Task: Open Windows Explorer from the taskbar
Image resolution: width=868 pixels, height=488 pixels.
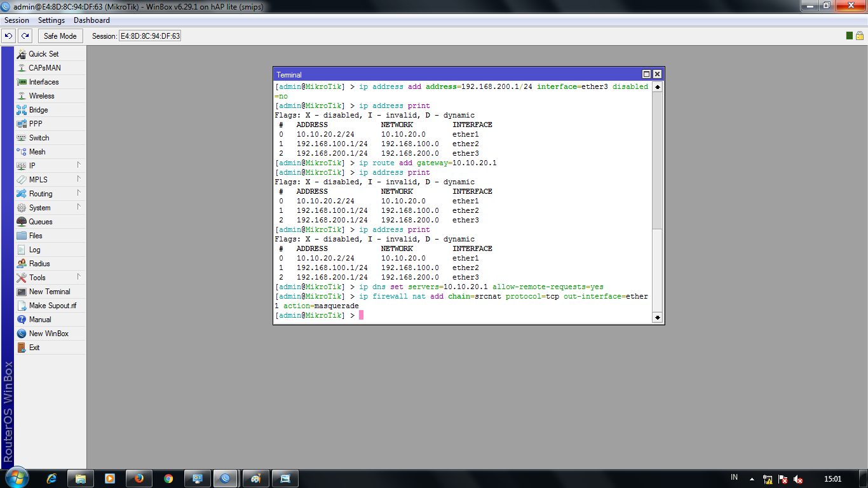Action: 81,478
